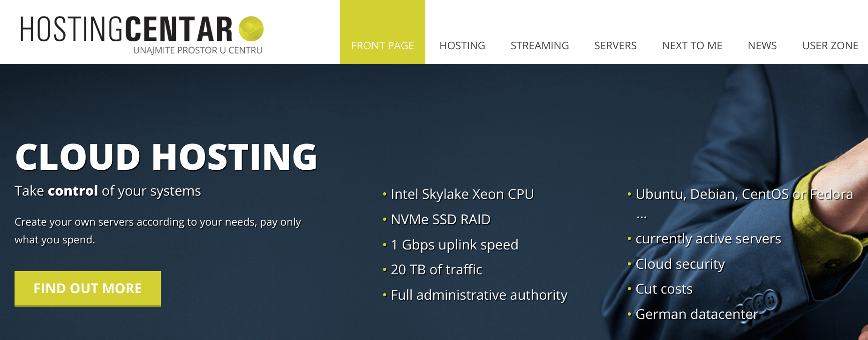Click 'Create your own servers' description text
The image size is (868, 340).
pyautogui.click(x=158, y=231)
